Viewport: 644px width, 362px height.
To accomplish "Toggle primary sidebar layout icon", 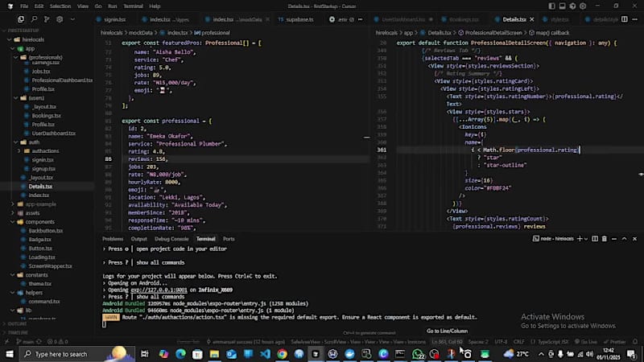I will pos(551,6).
